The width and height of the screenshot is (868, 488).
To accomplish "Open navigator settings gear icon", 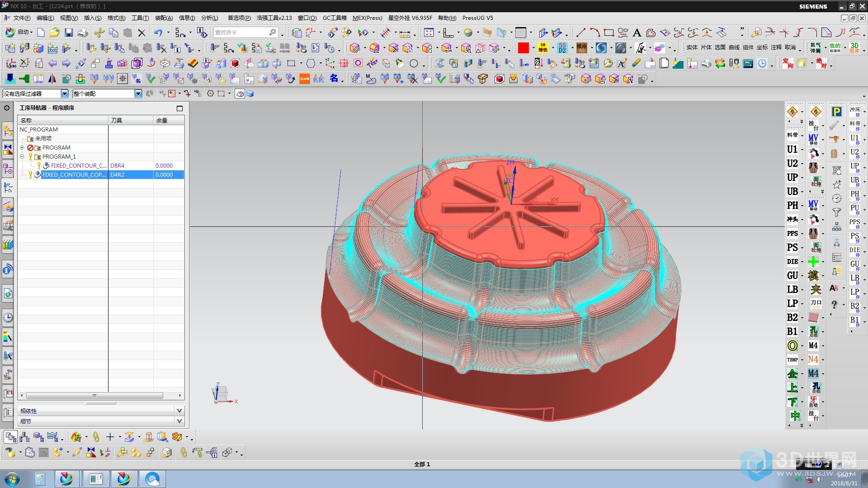I will pyautogui.click(x=7, y=108).
